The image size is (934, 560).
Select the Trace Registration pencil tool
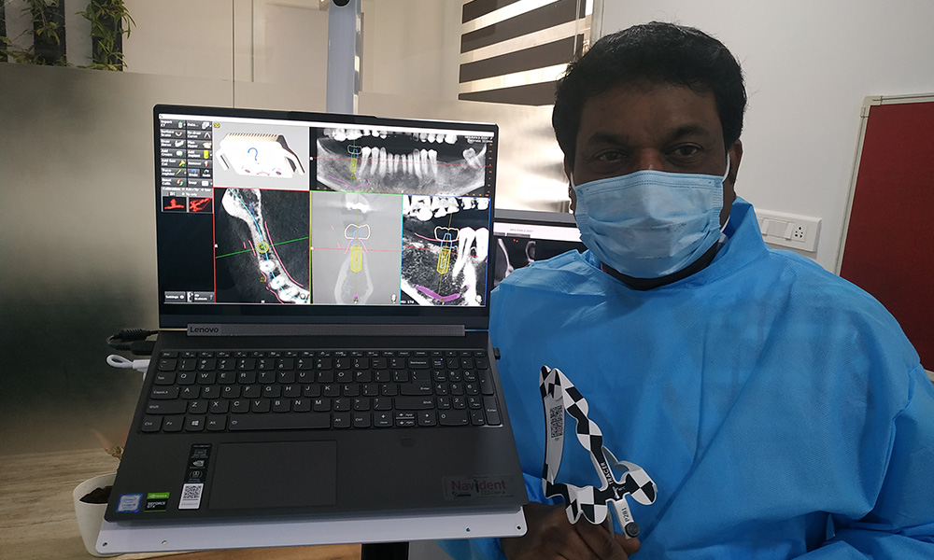coord(172,173)
